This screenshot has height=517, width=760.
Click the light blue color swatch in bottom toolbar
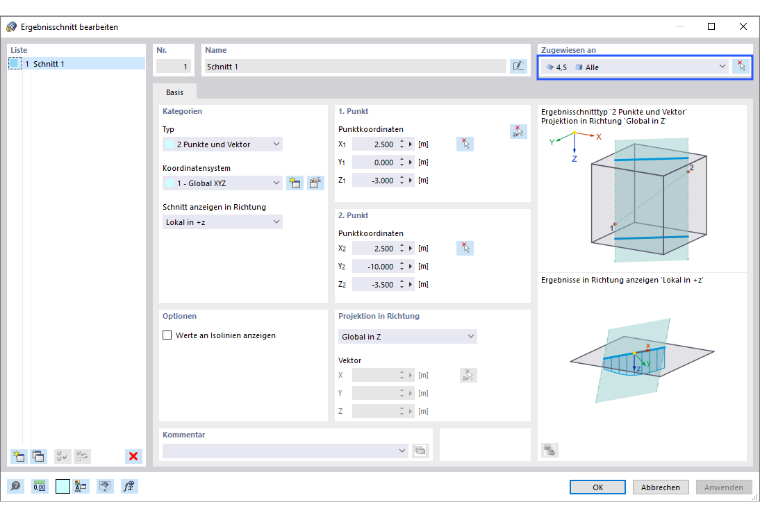point(63,486)
